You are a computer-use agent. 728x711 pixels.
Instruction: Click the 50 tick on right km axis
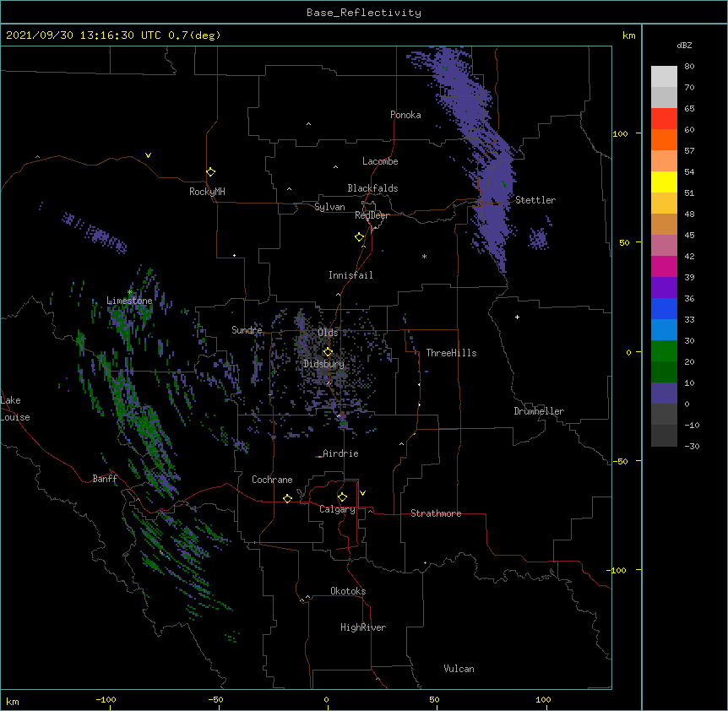624,242
